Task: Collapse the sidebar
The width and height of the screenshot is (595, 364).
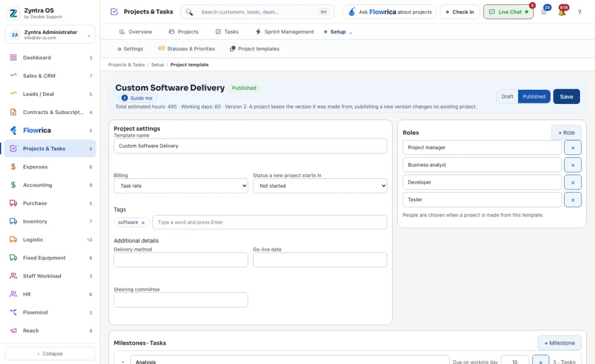Action: pyautogui.click(x=50, y=353)
